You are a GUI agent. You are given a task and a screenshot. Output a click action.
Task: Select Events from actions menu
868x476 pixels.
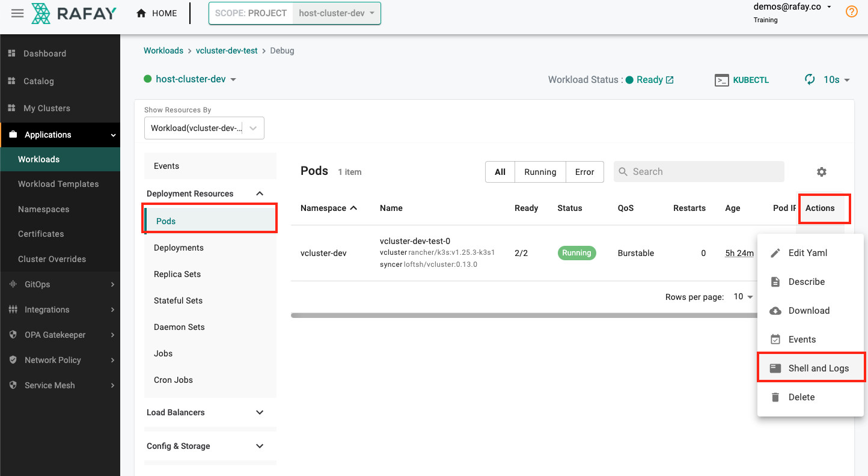coord(810,340)
